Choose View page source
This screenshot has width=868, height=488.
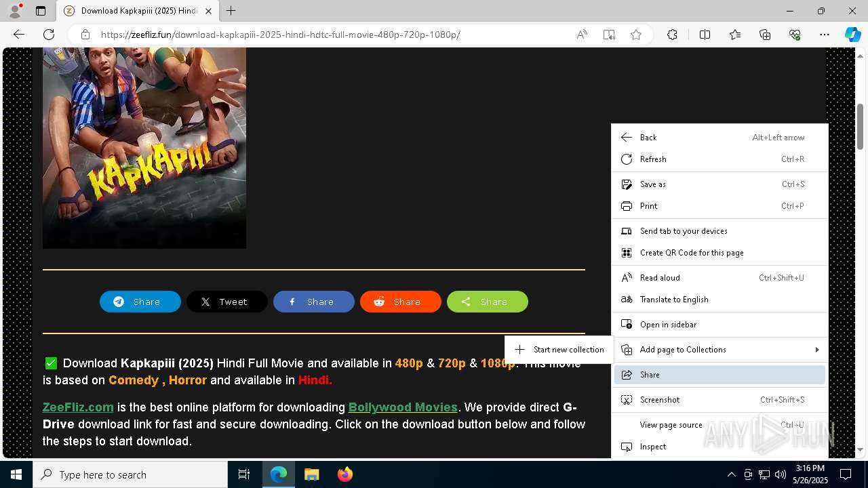click(719, 425)
